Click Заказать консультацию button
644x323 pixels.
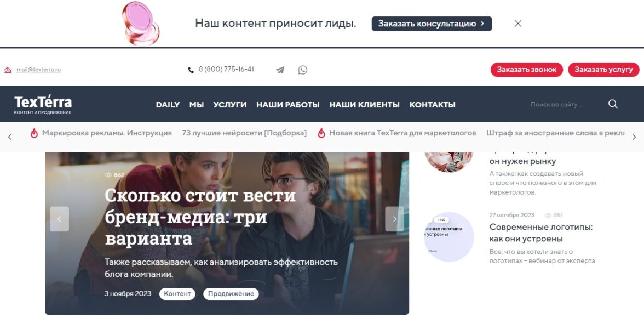point(432,24)
